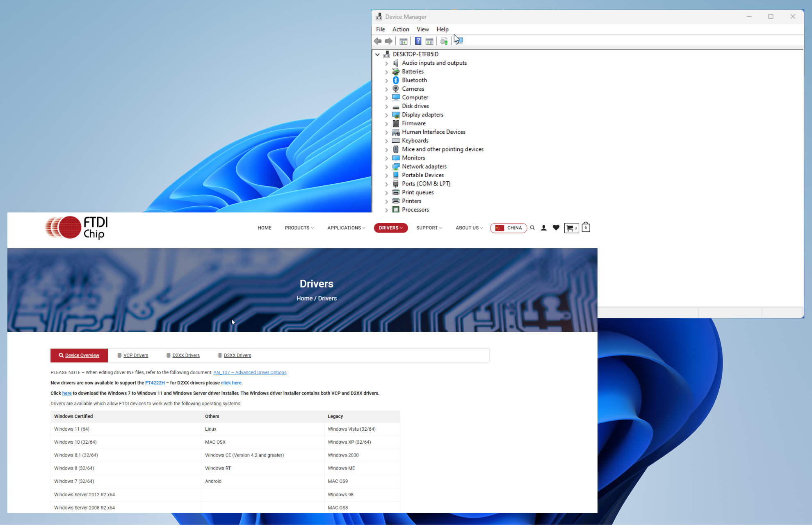Collapse the DESKTOP-ETFB5ID root node
Viewport: 812px width, 525px height.
[x=377, y=54]
